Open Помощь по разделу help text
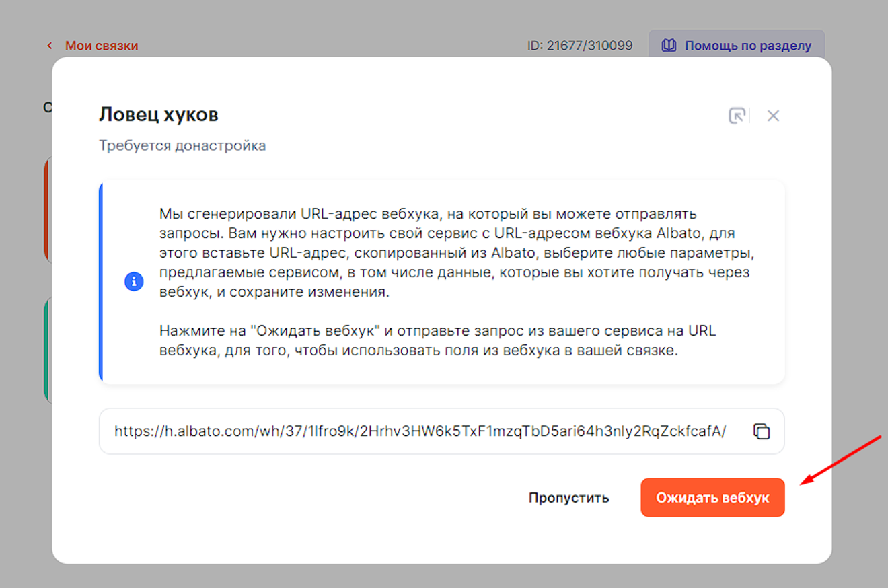 [x=747, y=46]
